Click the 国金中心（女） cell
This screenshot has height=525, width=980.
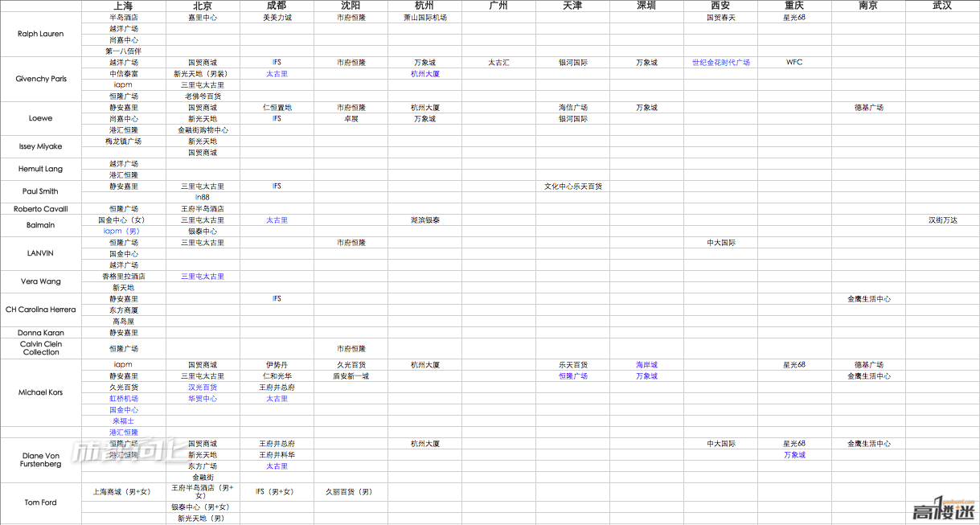[x=122, y=219]
